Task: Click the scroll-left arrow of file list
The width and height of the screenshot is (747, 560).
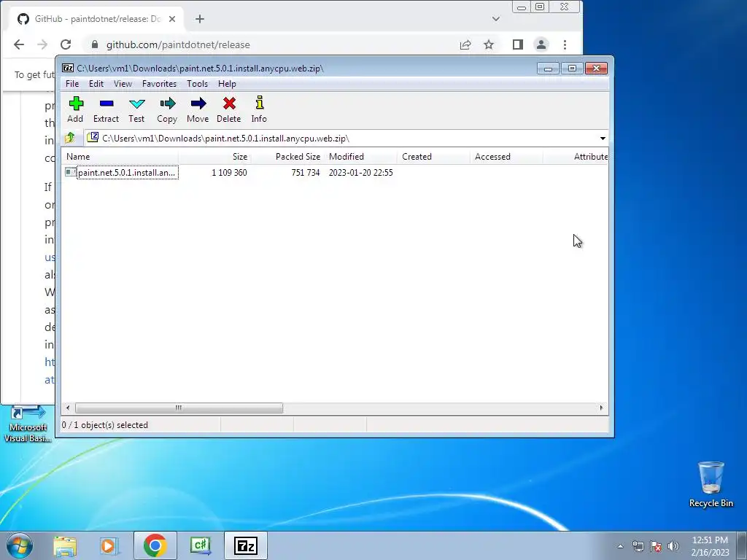Action: (x=68, y=408)
